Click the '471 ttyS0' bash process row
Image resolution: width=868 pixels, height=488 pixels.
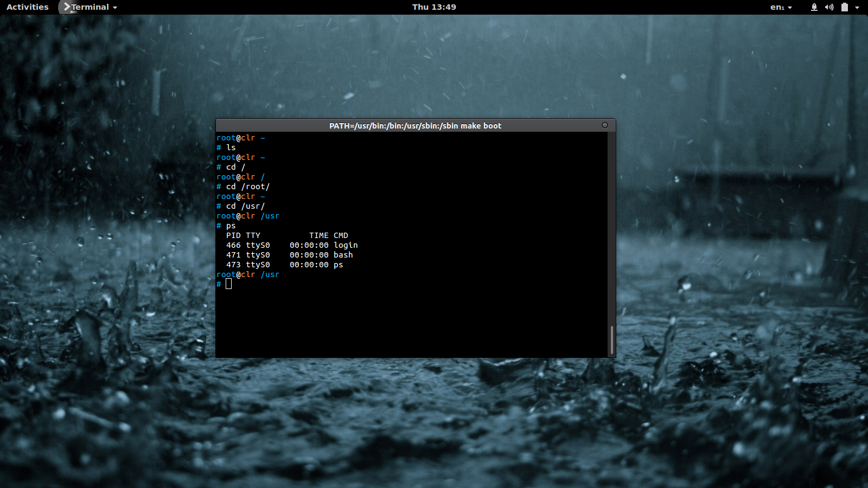pos(290,255)
